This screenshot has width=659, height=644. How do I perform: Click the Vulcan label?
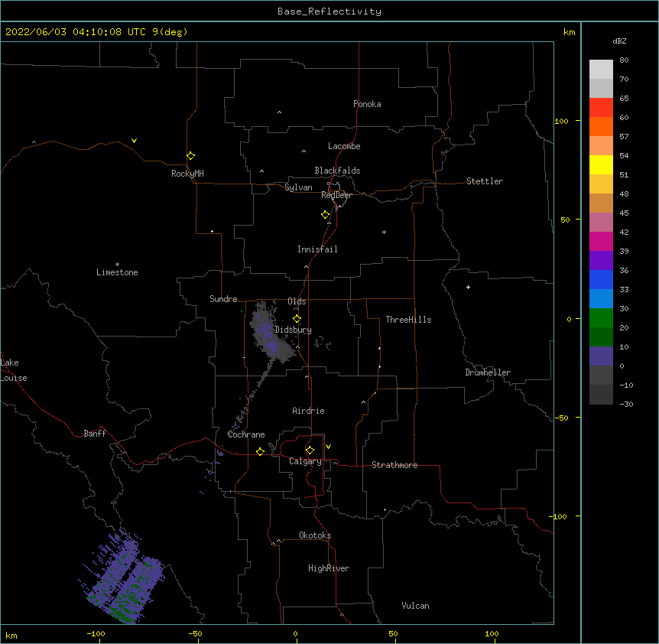click(x=415, y=606)
